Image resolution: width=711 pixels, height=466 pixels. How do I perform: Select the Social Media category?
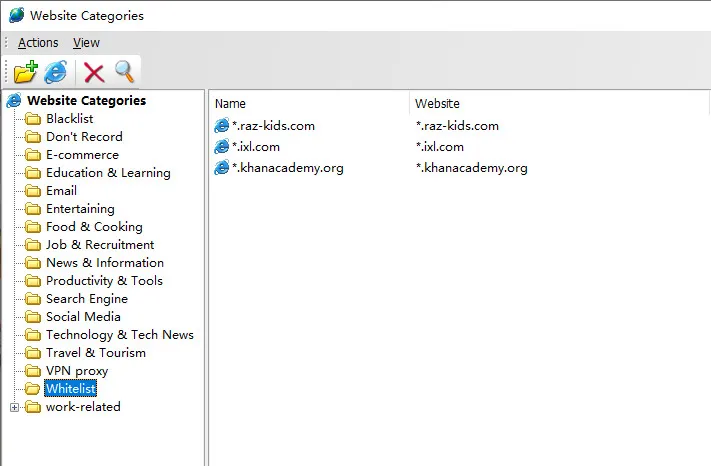[x=83, y=316]
